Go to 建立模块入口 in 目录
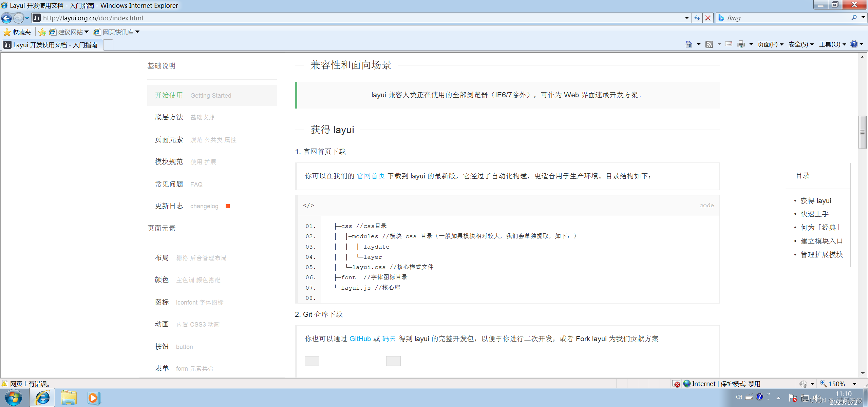Image resolution: width=868 pixels, height=407 pixels. tap(822, 241)
